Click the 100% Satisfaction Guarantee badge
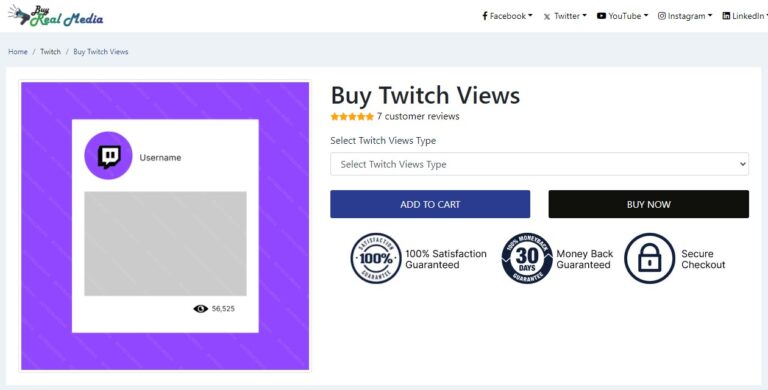Image resolution: width=768 pixels, height=390 pixels. point(376,258)
